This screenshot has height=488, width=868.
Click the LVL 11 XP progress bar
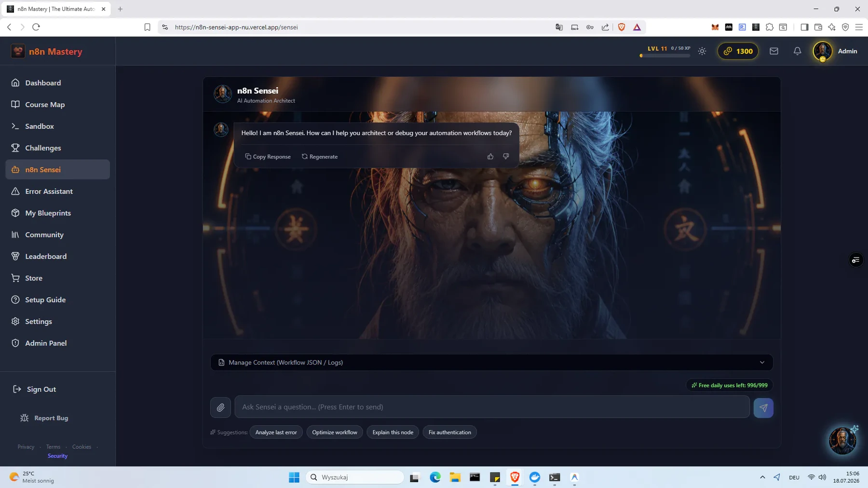pyautogui.click(x=665, y=56)
